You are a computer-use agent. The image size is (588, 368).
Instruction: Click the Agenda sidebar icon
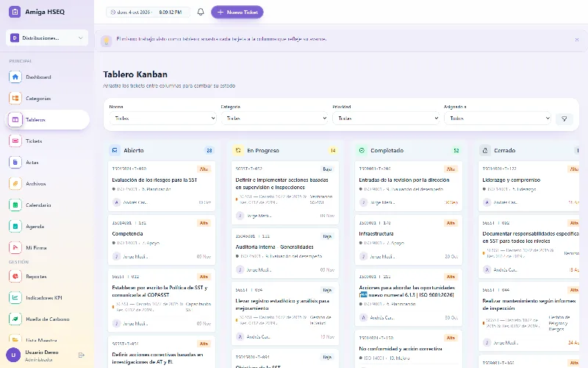[15, 227]
